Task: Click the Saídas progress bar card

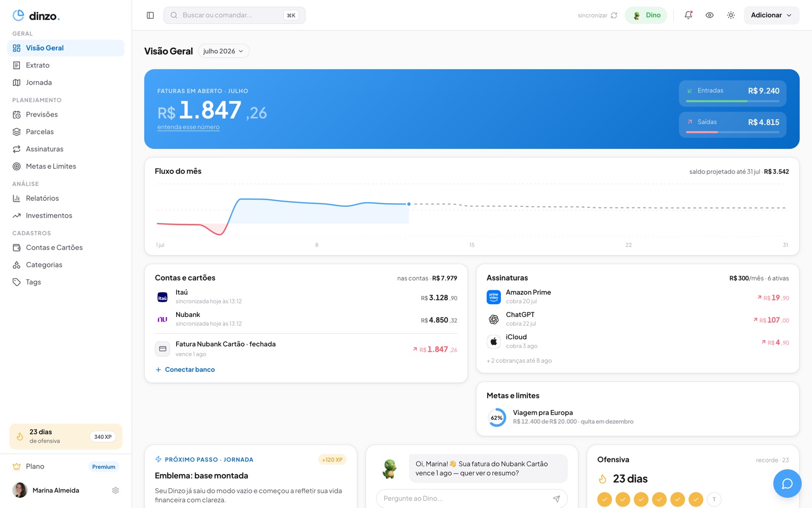Action: (732, 124)
